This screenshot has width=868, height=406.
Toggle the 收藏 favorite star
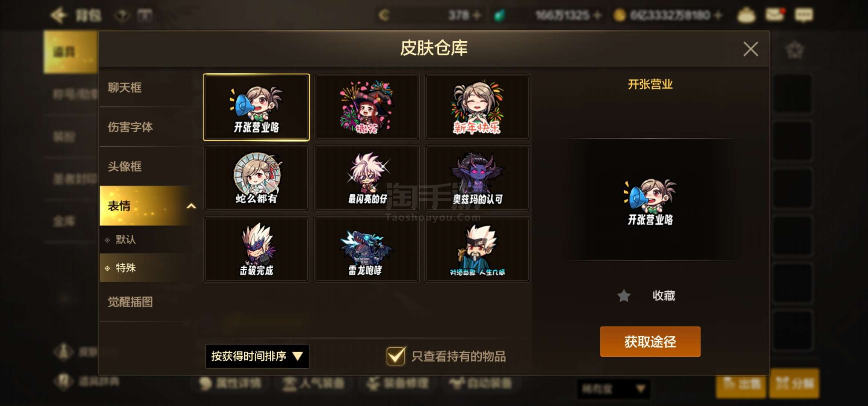coord(624,296)
